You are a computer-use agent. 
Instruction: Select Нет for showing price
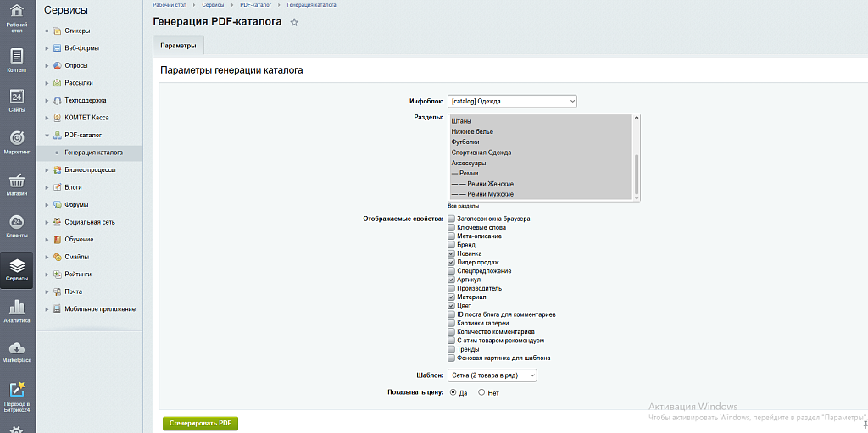pyautogui.click(x=481, y=392)
